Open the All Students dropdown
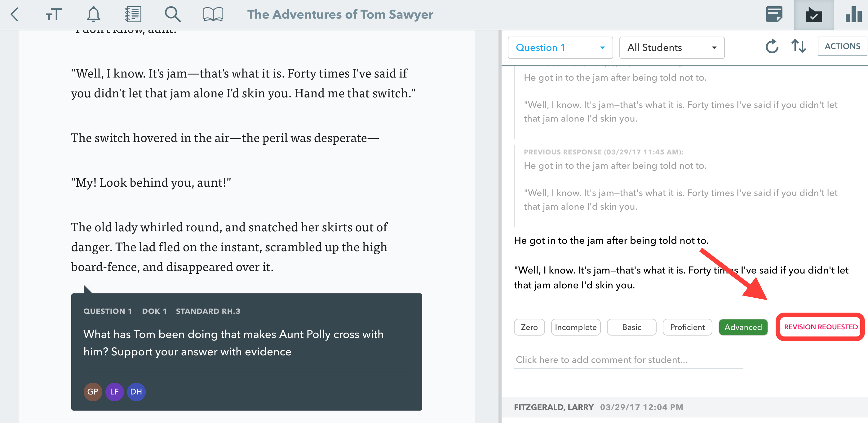The width and height of the screenshot is (868, 423). click(671, 47)
